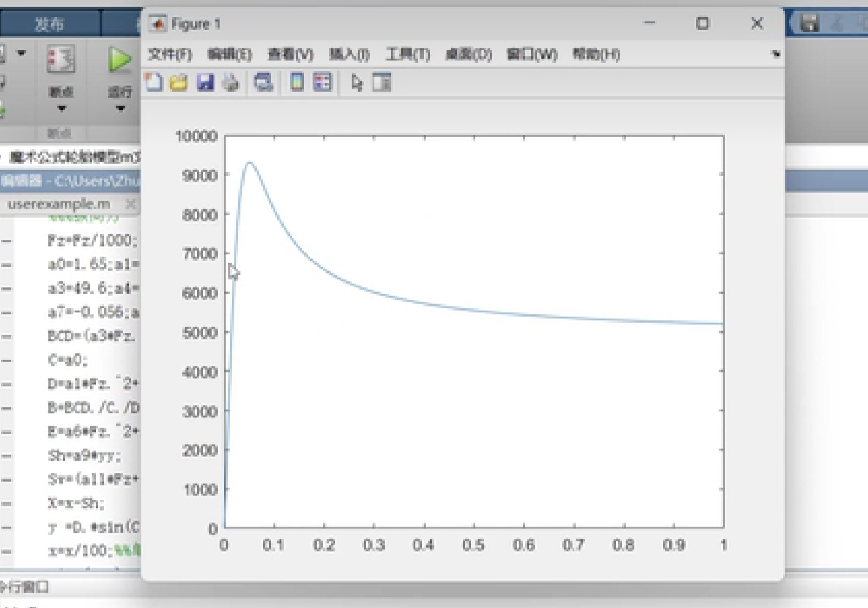Image resolution: width=868 pixels, height=608 pixels.
Task: Click the 命令行窗口 panel title at the bottom
Action: 24,587
